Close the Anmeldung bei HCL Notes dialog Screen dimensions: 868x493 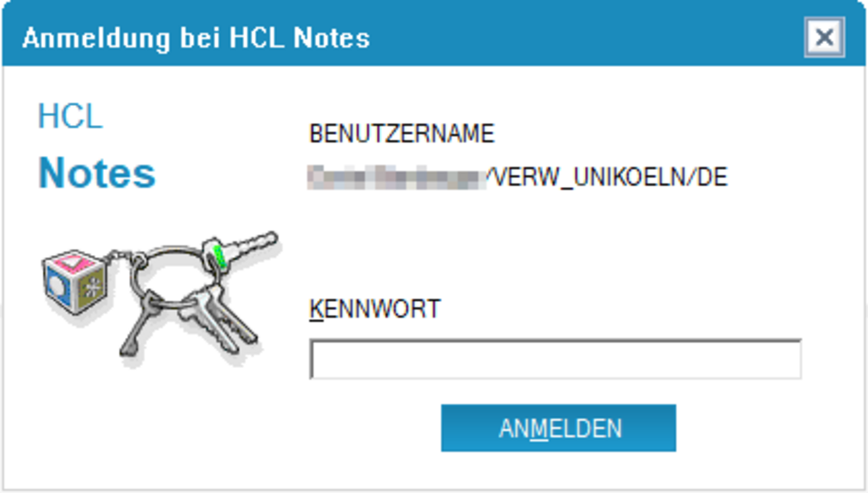click(824, 37)
